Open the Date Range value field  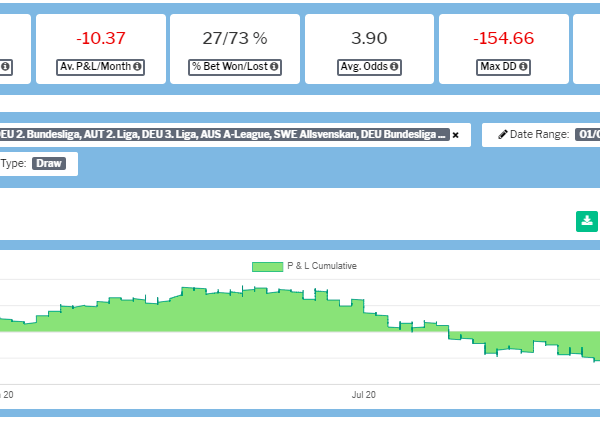tap(587, 134)
